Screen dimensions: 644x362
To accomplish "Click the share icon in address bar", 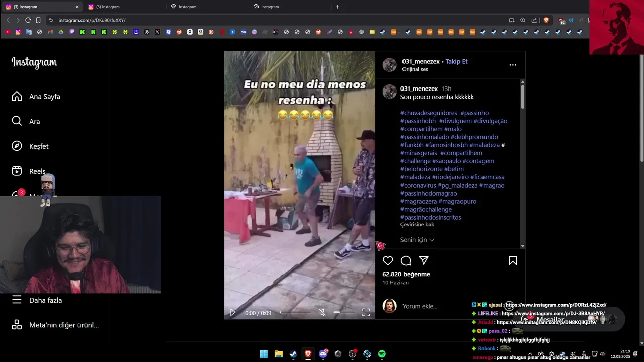I will tap(534, 20).
